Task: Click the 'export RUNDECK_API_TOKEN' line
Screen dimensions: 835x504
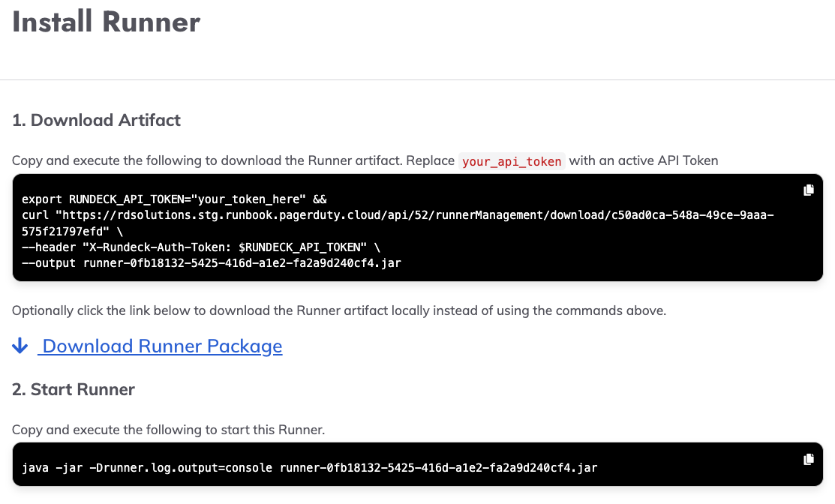Action: 174,199
